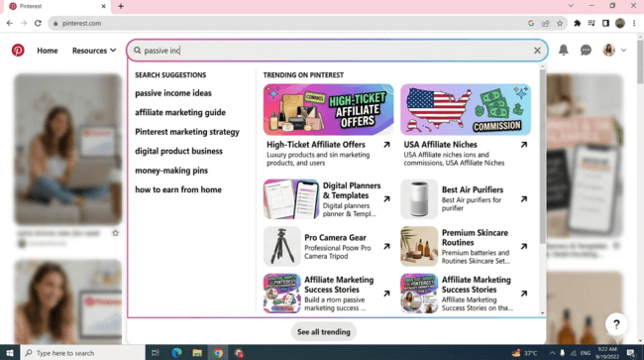Click the Pinterest logo icon
Image resolution: width=644 pixels, height=360 pixels.
(x=18, y=51)
